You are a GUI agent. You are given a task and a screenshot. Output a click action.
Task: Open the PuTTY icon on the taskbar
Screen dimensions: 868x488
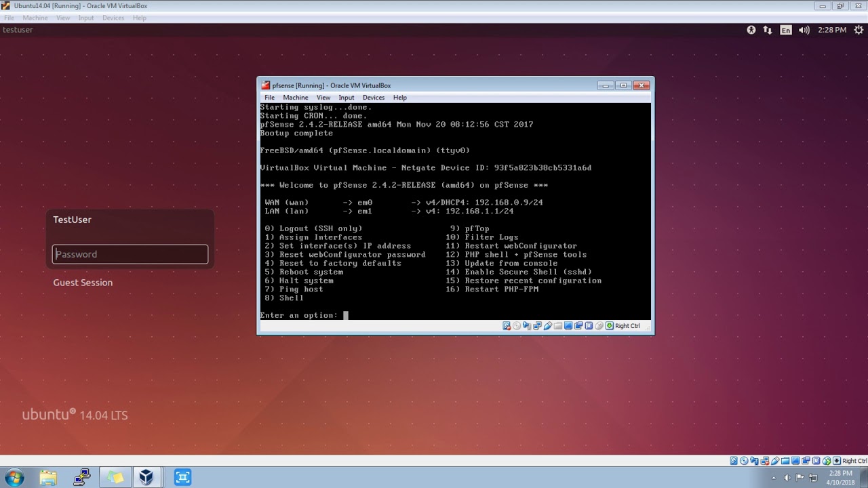click(x=81, y=477)
